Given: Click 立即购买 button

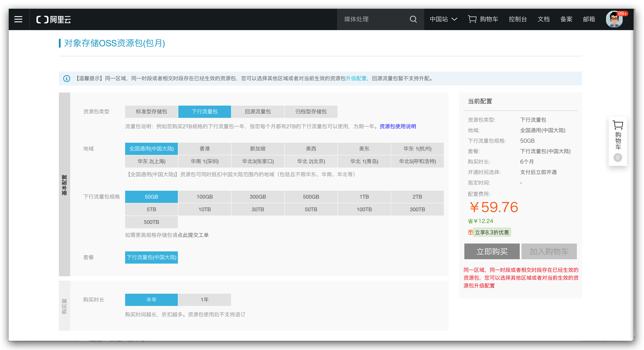Looking at the screenshot, I should [x=492, y=251].
